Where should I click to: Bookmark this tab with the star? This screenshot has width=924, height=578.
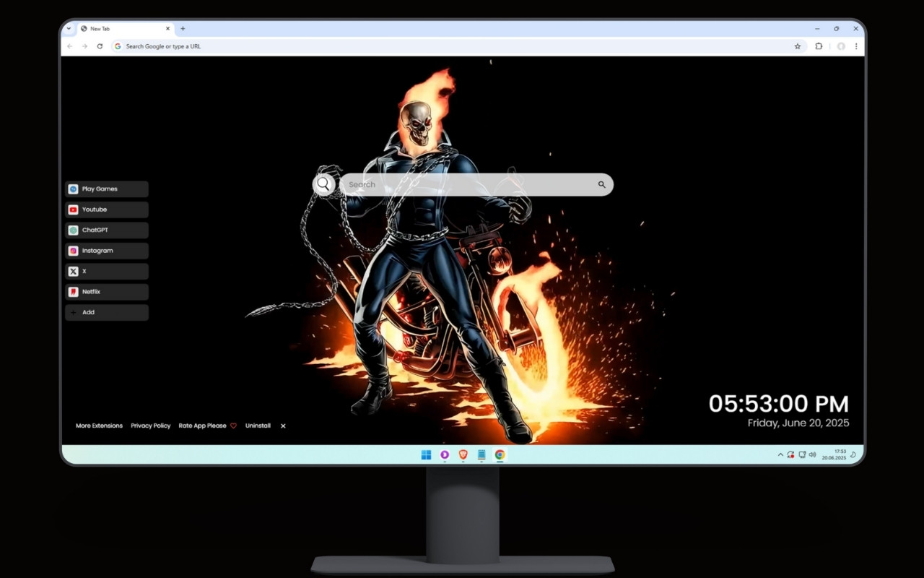pyautogui.click(x=798, y=46)
